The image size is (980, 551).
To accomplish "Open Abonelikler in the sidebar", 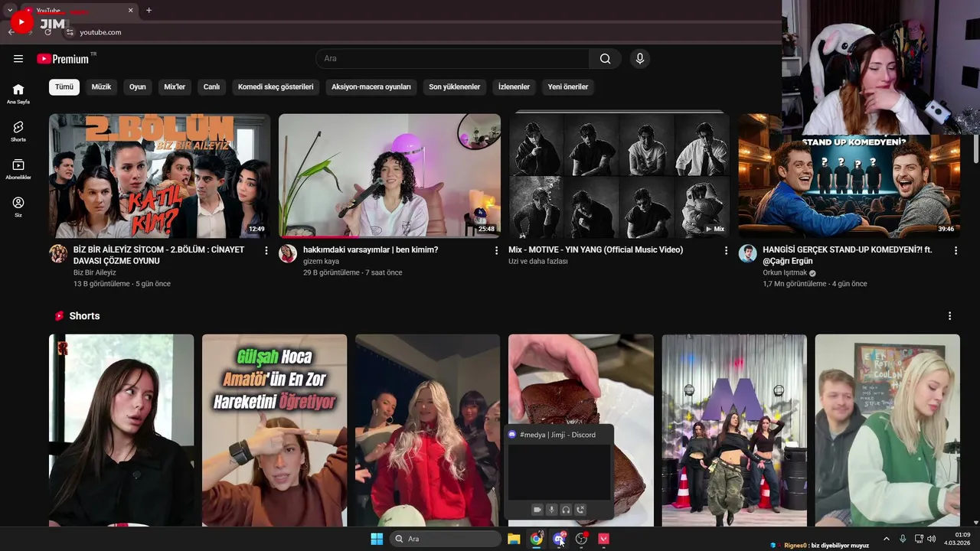I will (18, 169).
